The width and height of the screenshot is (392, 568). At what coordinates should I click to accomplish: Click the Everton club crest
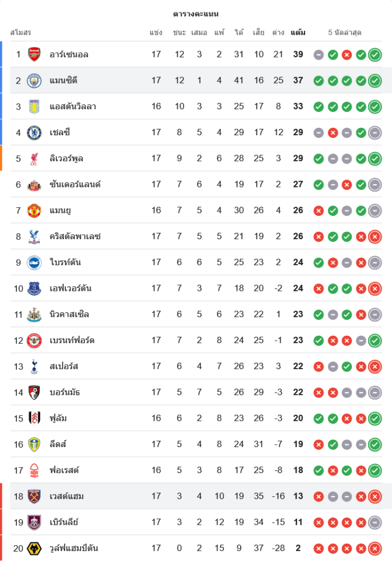point(35,289)
